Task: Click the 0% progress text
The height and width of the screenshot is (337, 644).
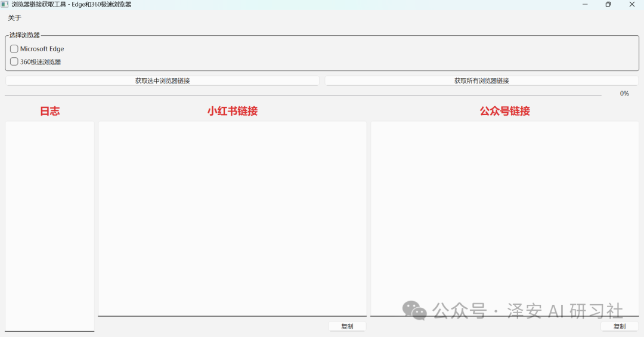Action: pos(624,94)
